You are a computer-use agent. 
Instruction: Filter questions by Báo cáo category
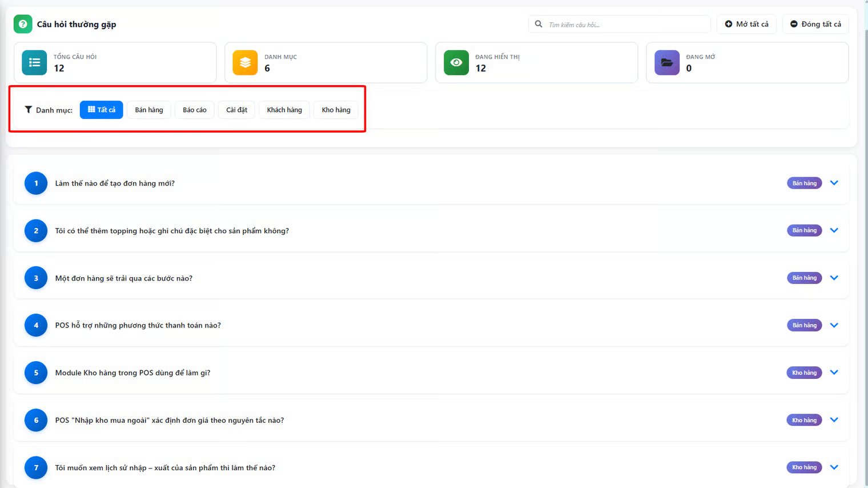click(x=195, y=110)
